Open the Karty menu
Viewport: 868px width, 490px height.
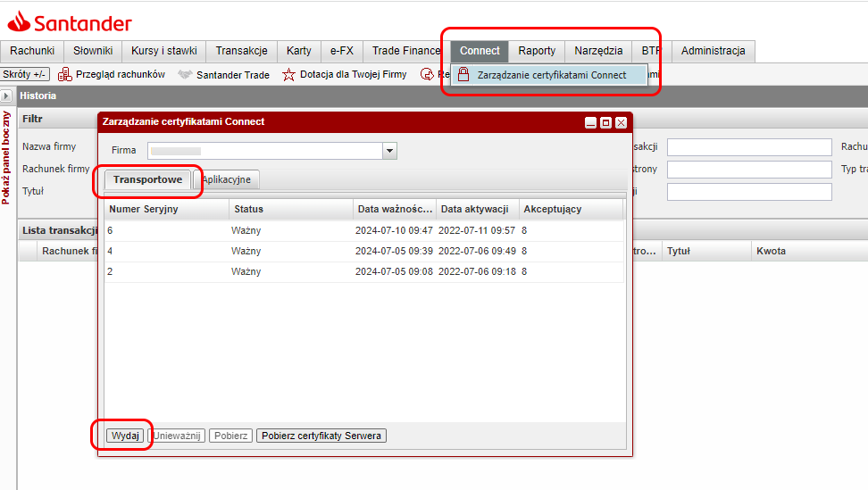pyautogui.click(x=299, y=51)
